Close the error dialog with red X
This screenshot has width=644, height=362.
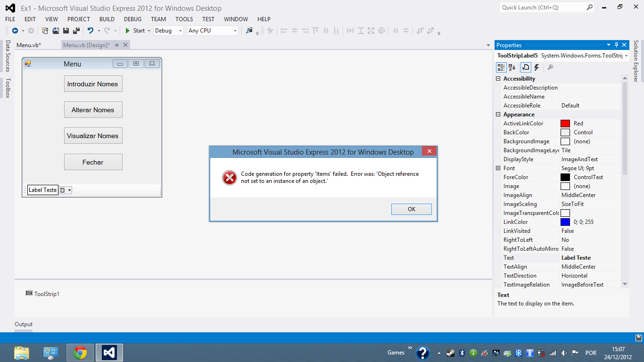(429, 151)
